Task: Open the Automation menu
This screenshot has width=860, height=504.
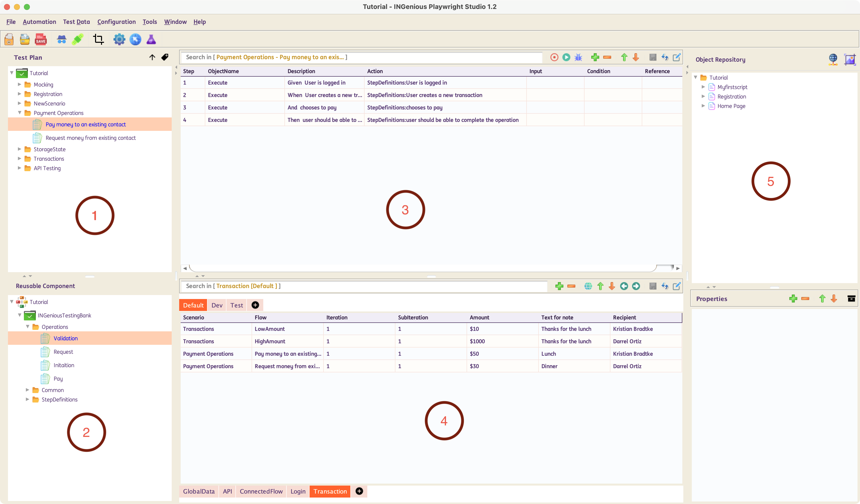Action: 39,22
